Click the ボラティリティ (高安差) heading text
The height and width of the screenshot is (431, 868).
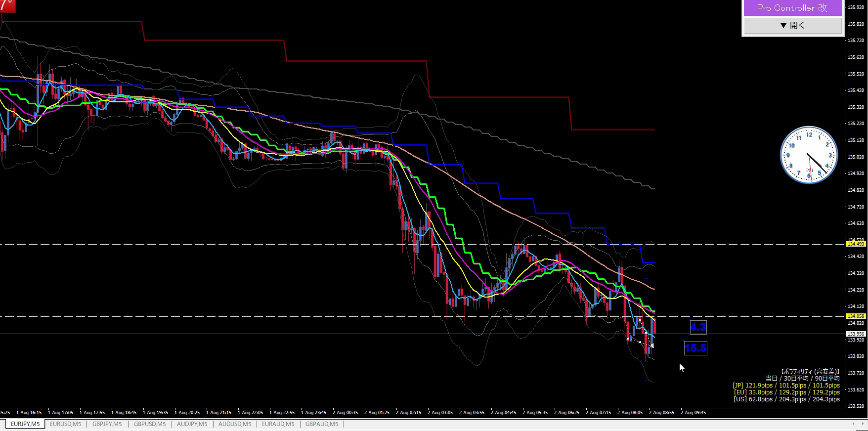tap(810, 372)
